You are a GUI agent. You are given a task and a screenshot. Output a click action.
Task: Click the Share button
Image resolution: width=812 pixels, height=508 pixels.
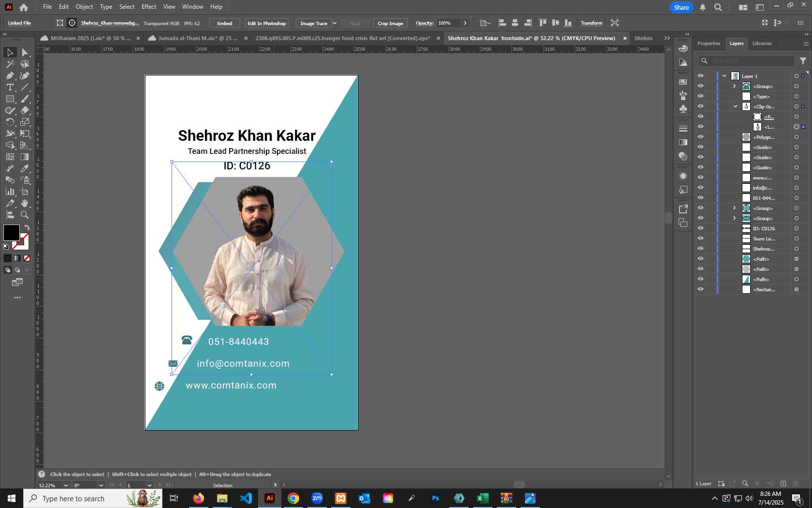681,7
